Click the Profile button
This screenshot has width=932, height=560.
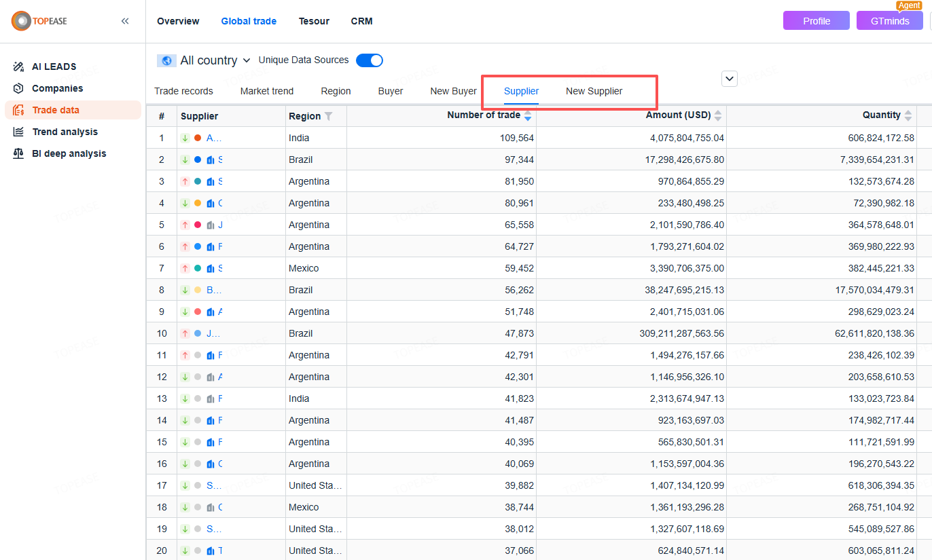pyautogui.click(x=817, y=20)
